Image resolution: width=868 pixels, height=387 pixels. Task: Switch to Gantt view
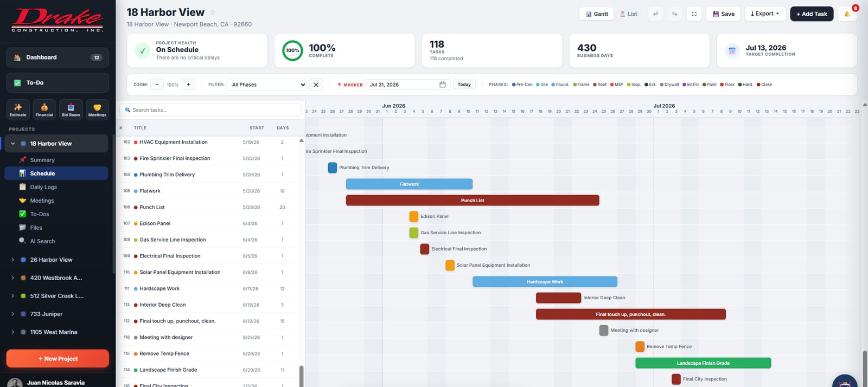[x=597, y=14]
